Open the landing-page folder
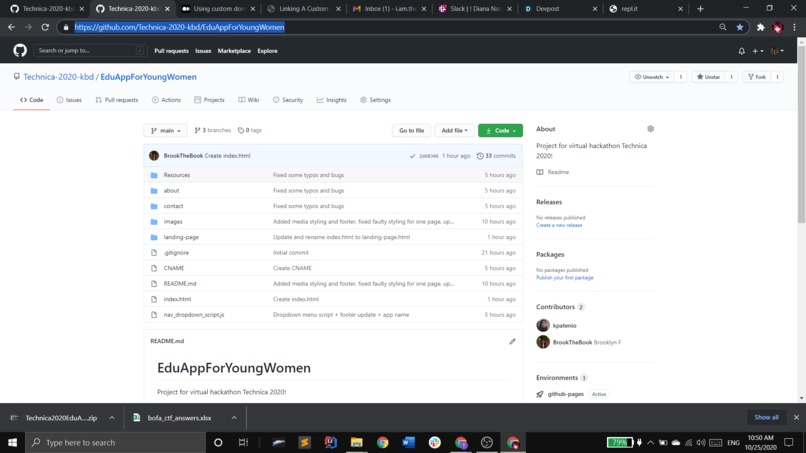The height and width of the screenshot is (453, 806). [x=181, y=237]
